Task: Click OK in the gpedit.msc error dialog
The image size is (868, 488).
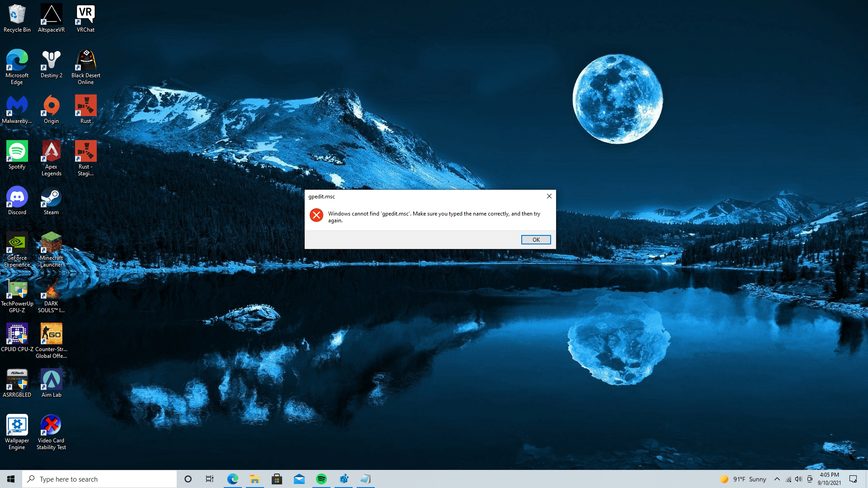Action: tap(536, 240)
